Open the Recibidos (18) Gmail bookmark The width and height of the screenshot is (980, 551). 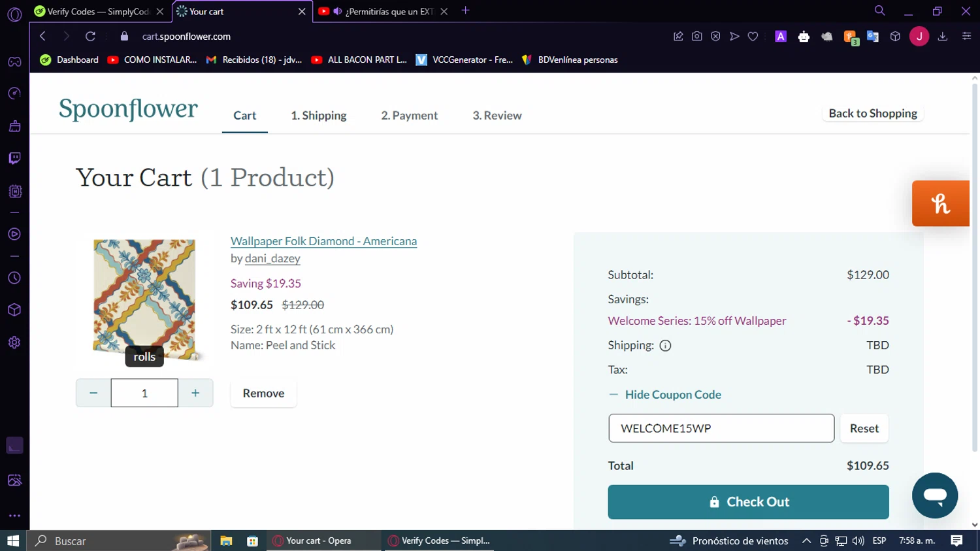tap(253, 59)
